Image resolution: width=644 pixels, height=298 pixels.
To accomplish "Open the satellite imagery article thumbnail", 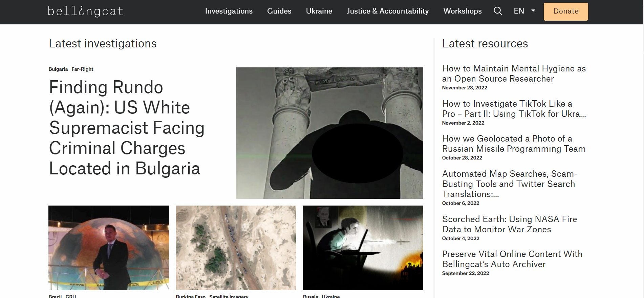I will click(x=236, y=248).
